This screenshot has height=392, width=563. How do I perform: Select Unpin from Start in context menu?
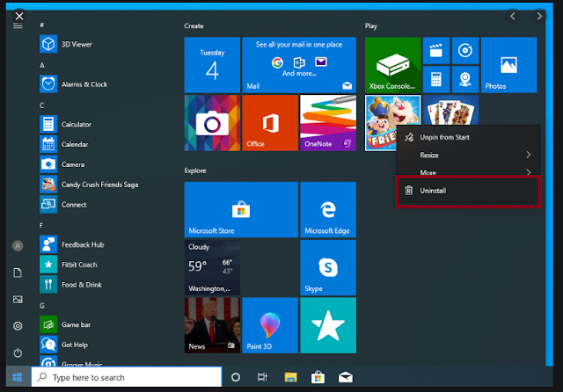(468, 137)
